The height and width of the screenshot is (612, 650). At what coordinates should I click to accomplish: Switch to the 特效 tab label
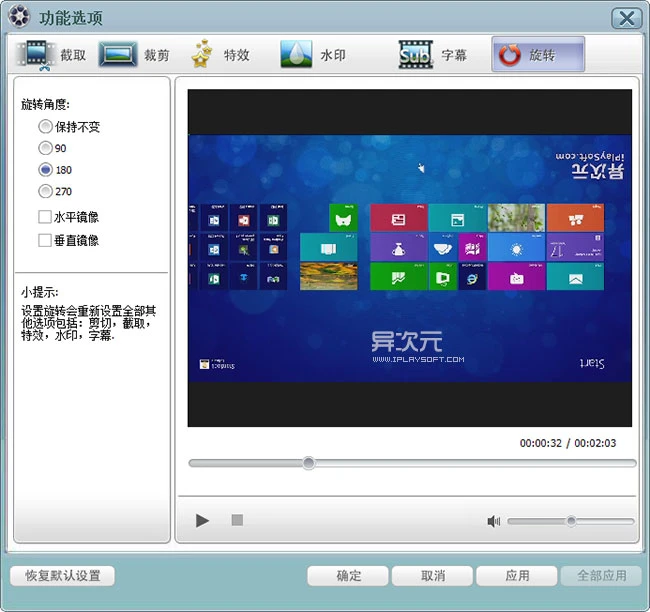pos(237,55)
